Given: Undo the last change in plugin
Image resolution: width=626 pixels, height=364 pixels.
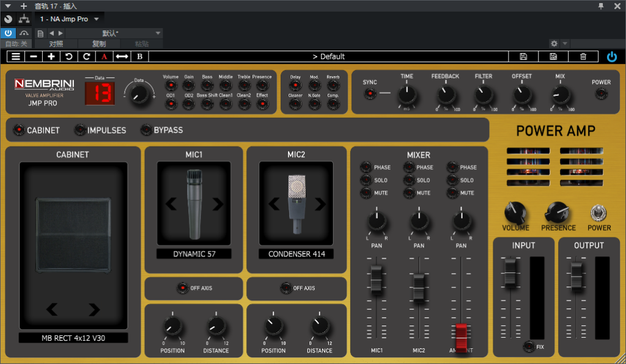Looking at the screenshot, I should point(68,57).
